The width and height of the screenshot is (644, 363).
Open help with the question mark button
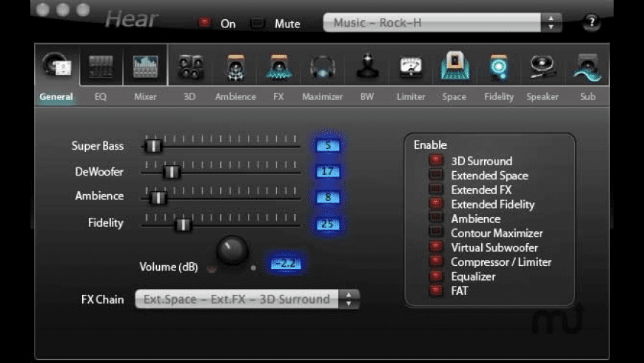(x=591, y=21)
